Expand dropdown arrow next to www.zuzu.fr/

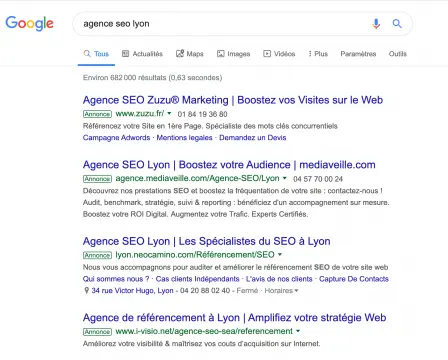(169, 113)
